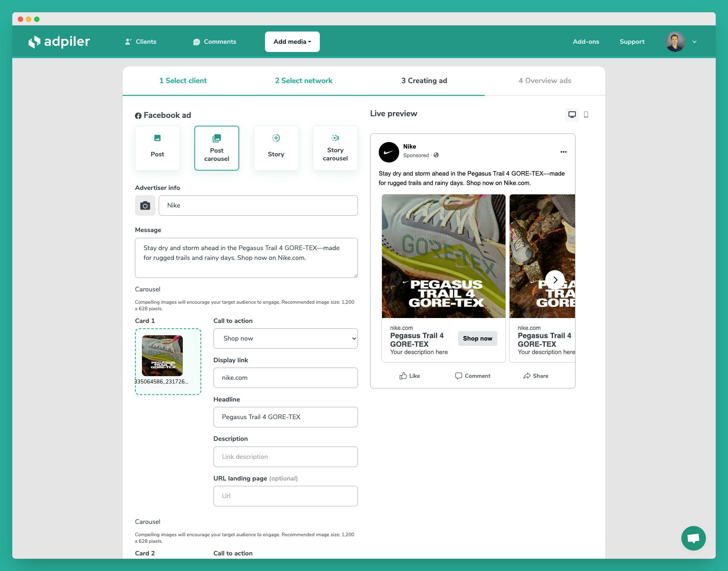Click the Sponsored label in preview
Viewport: 728px width, 571px height.
[x=416, y=155]
